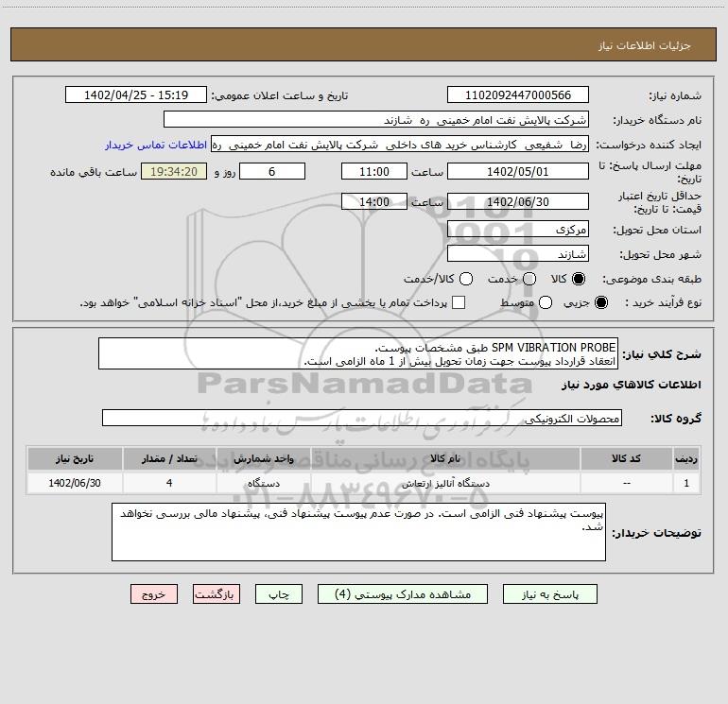The height and width of the screenshot is (704, 728).
Task: Click the خروج exit button
Action: (154, 594)
